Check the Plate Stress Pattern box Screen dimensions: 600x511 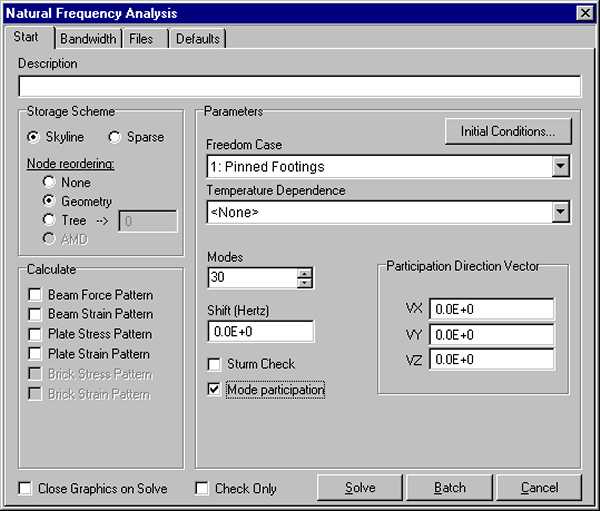tap(35, 334)
